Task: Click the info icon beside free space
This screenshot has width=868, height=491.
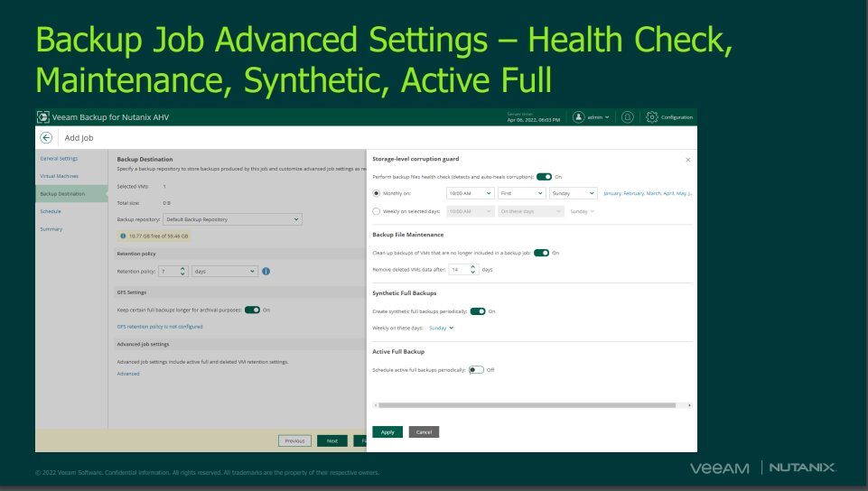Action: [x=123, y=236]
